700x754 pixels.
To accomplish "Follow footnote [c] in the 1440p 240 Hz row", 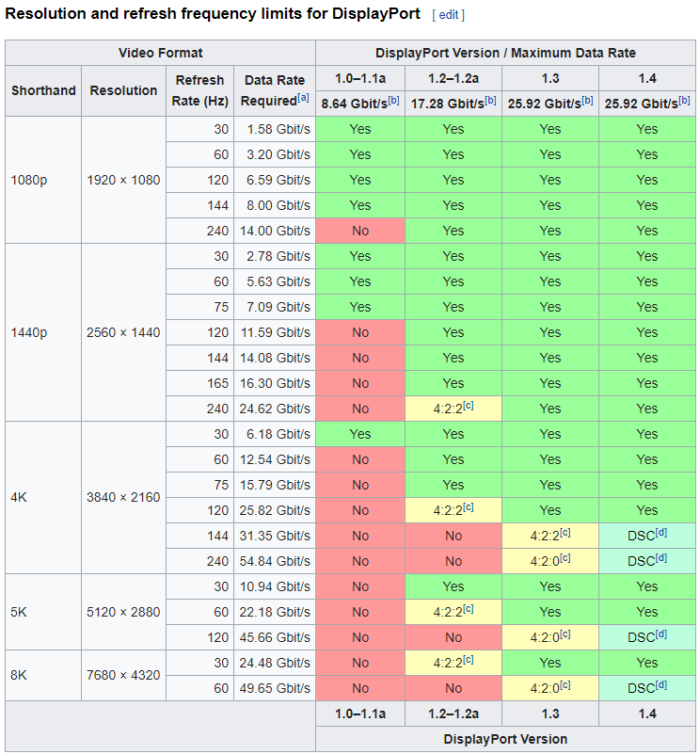I will (x=468, y=405).
